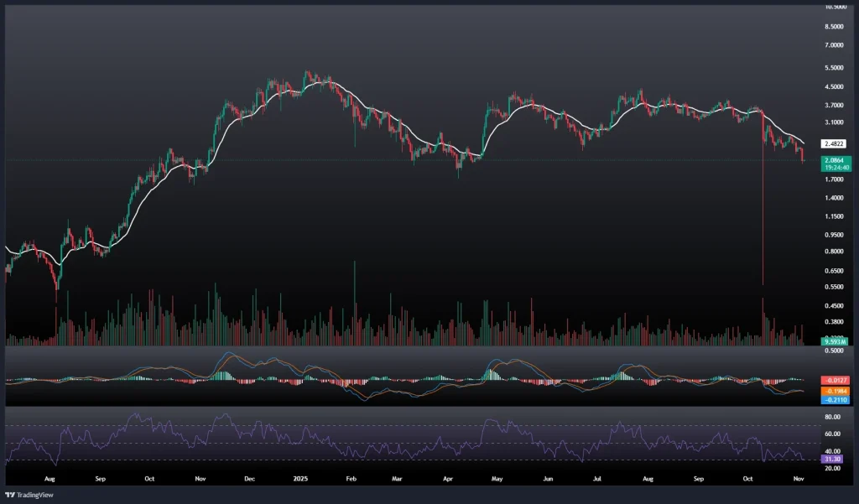Viewport: 859px width, 504px height.
Task: Click the green 2.0864 current price label
Action: pyautogui.click(x=836, y=159)
